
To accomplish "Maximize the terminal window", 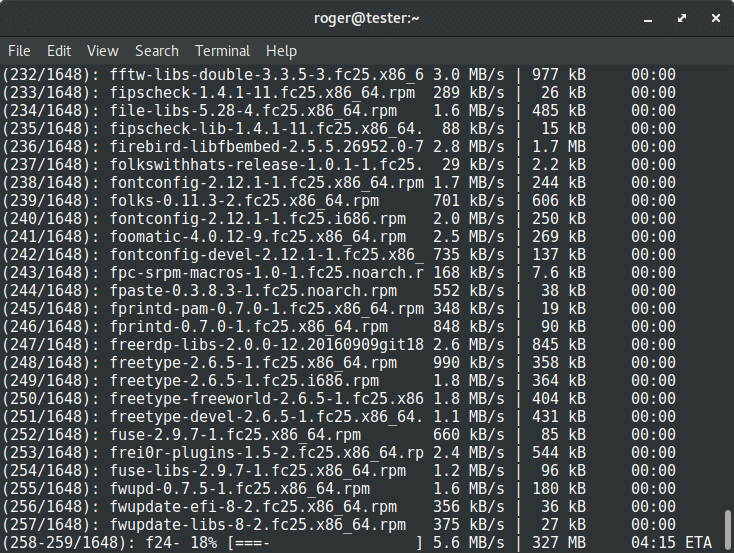I will pos(681,17).
